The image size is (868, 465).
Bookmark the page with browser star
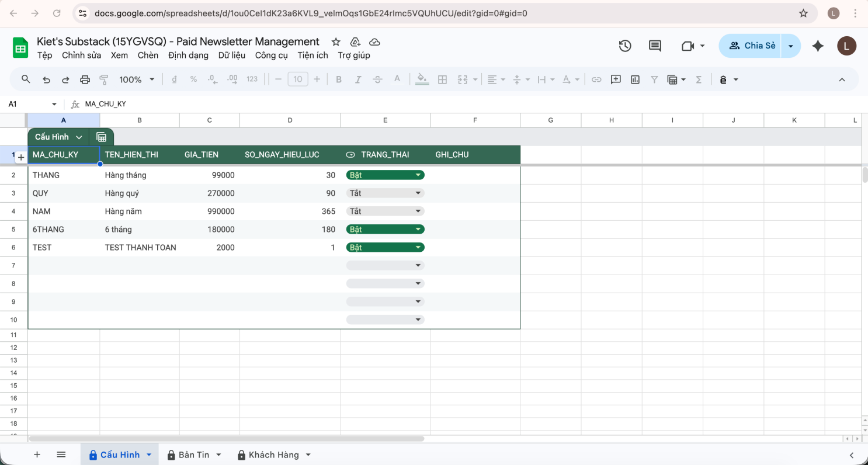[x=803, y=13]
